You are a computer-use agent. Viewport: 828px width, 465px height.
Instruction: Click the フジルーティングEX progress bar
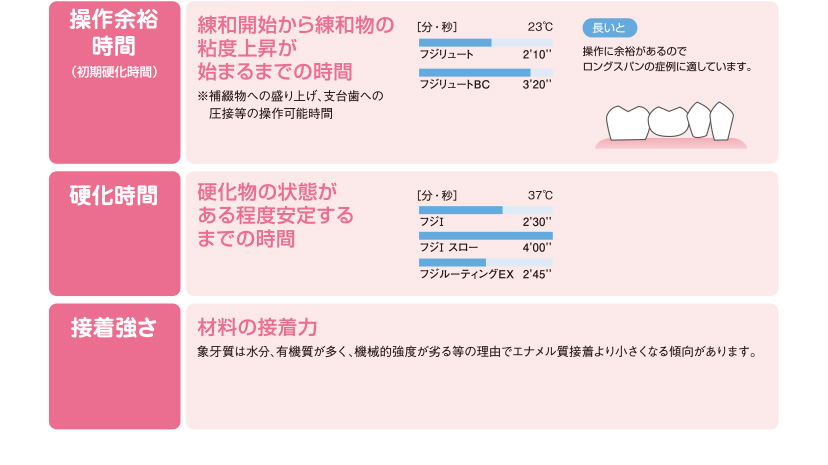(486, 262)
